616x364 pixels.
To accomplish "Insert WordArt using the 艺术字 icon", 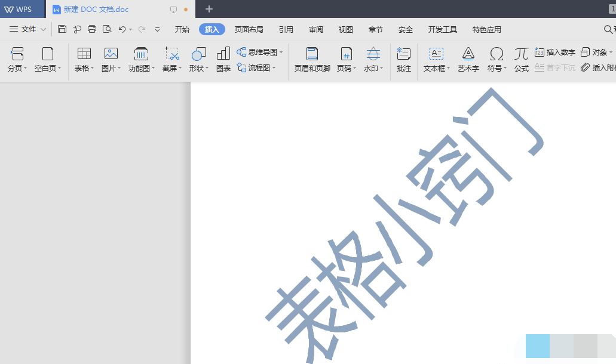I will (468, 54).
